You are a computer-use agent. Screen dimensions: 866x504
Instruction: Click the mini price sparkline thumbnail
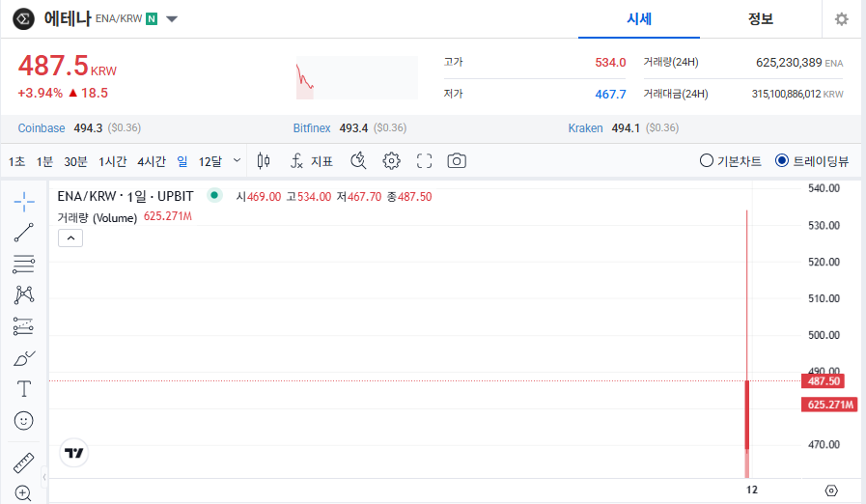coord(357,78)
